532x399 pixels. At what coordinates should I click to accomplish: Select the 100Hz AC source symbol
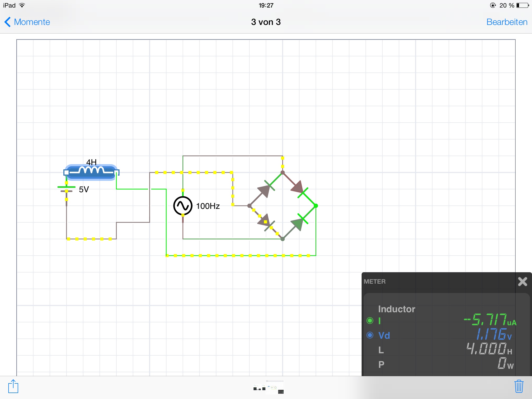tap(183, 206)
